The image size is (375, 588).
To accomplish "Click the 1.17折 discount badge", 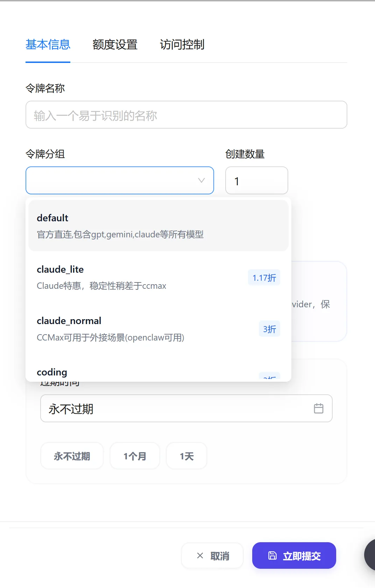I will coord(264,278).
